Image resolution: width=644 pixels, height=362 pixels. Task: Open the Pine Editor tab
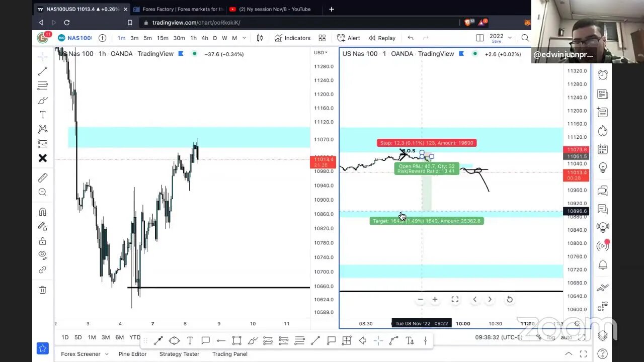point(132,354)
